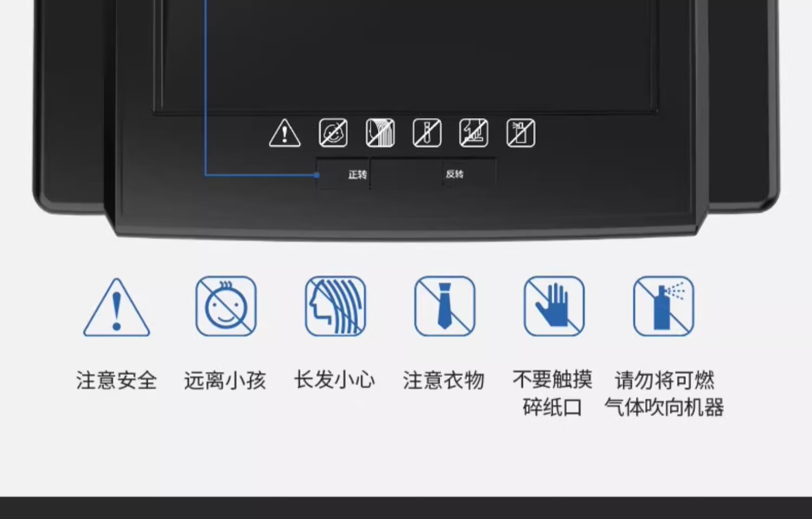The width and height of the screenshot is (812, 519).
Task: Click the white warning triangle on the shredder
Action: (x=285, y=133)
